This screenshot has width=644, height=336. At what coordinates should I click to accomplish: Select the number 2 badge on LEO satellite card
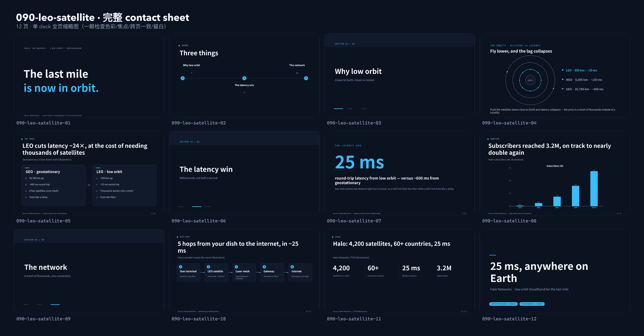coord(209,267)
